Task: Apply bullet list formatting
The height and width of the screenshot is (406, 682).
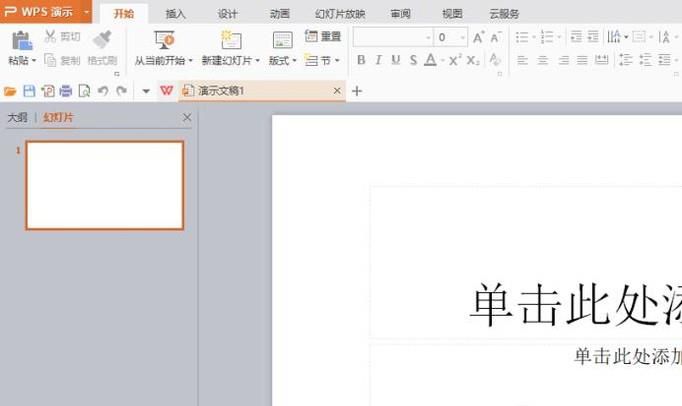Action: click(x=522, y=37)
